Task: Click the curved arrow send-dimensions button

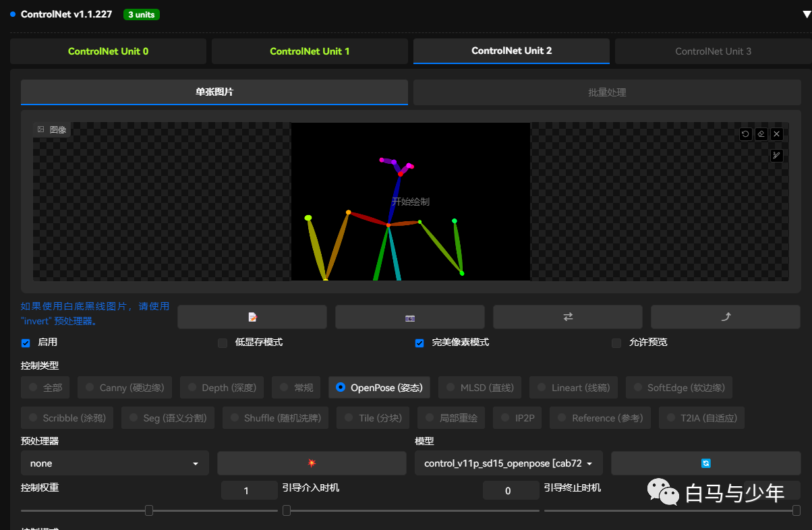Action: coord(726,317)
